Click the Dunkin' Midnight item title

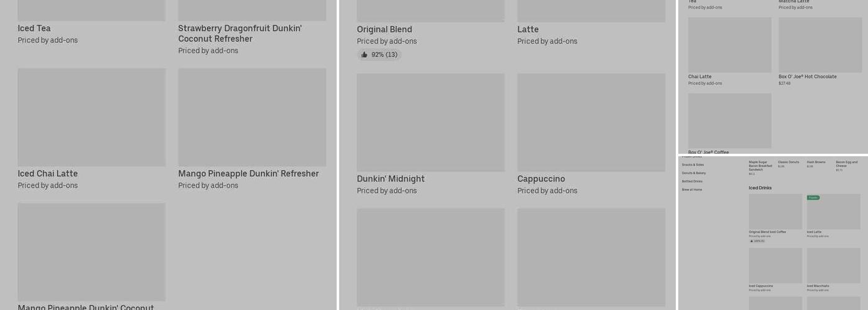tap(391, 179)
